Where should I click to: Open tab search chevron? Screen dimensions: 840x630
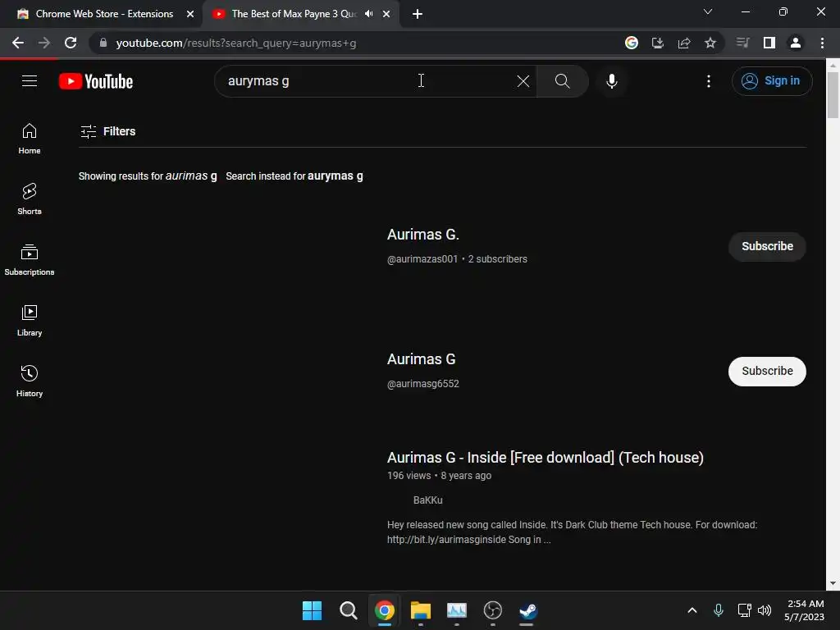coord(707,11)
